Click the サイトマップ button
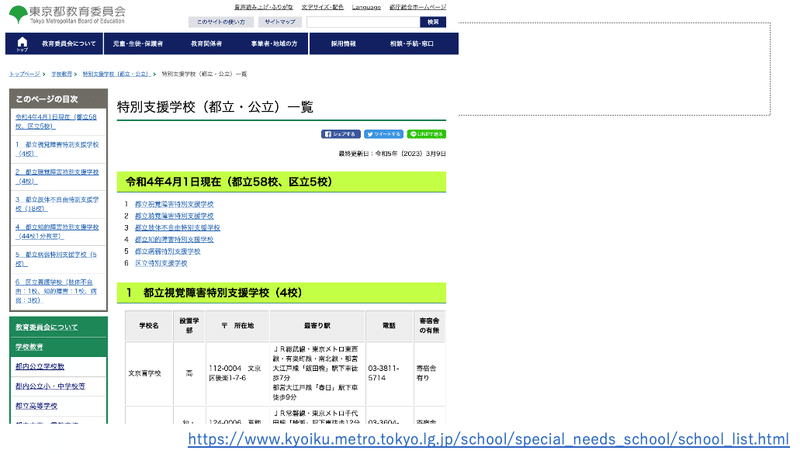800x454 pixels. (x=280, y=22)
